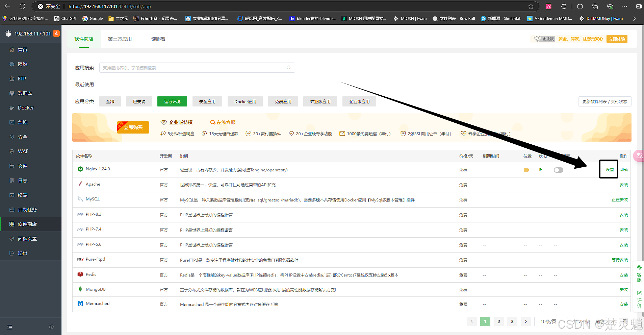Switch to 一键部署 tab
Image resolution: width=644 pixels, height=335 pixels.
coord(156,39)
